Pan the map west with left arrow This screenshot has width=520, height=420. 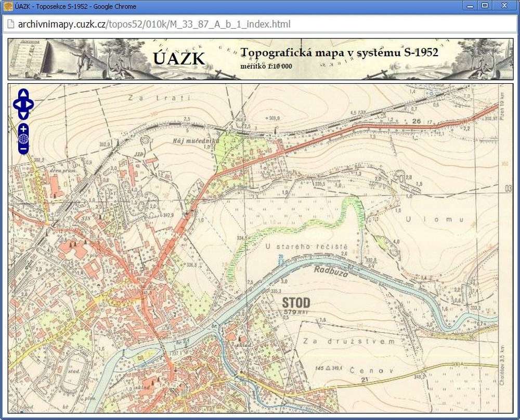(17, 104)
